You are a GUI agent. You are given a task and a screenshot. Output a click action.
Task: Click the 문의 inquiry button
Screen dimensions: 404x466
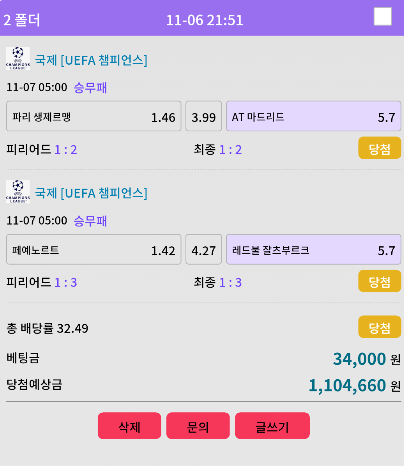(198, 426)
